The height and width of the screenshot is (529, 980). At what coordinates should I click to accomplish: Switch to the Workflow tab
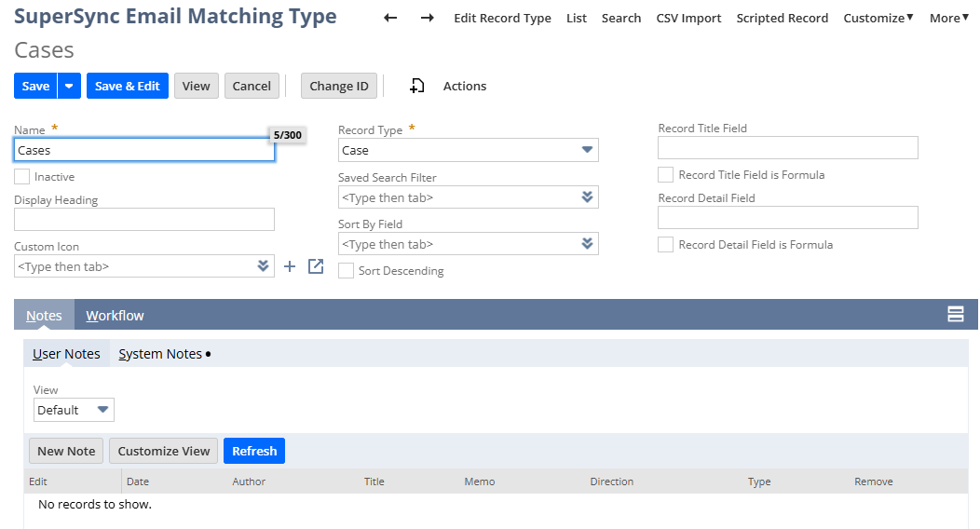(115, 316)
